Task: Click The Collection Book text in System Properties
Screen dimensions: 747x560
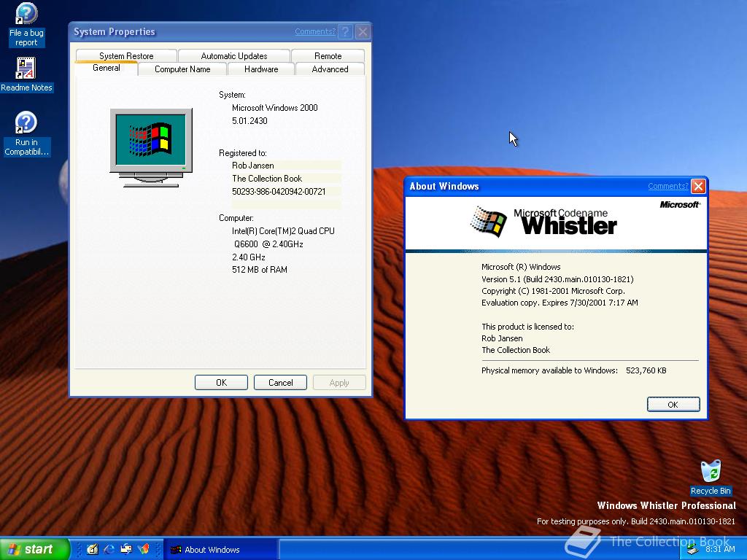Action: (267, 179)
